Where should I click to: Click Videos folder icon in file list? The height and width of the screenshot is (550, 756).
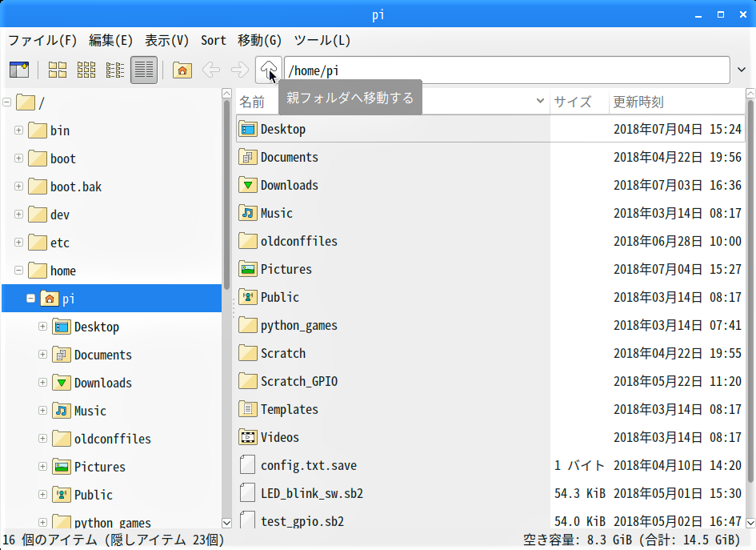(x=248, y=437)
